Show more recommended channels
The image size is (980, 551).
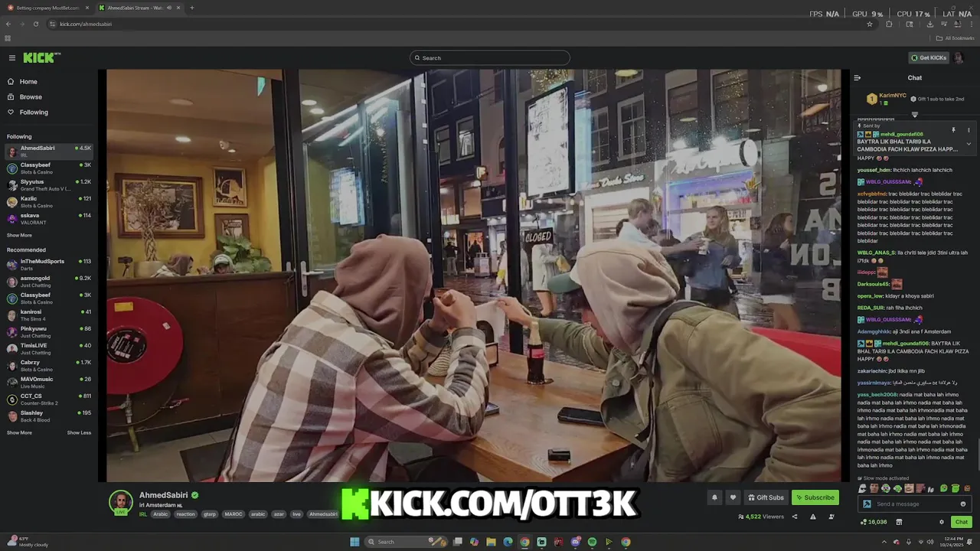[x=19, y=433]
